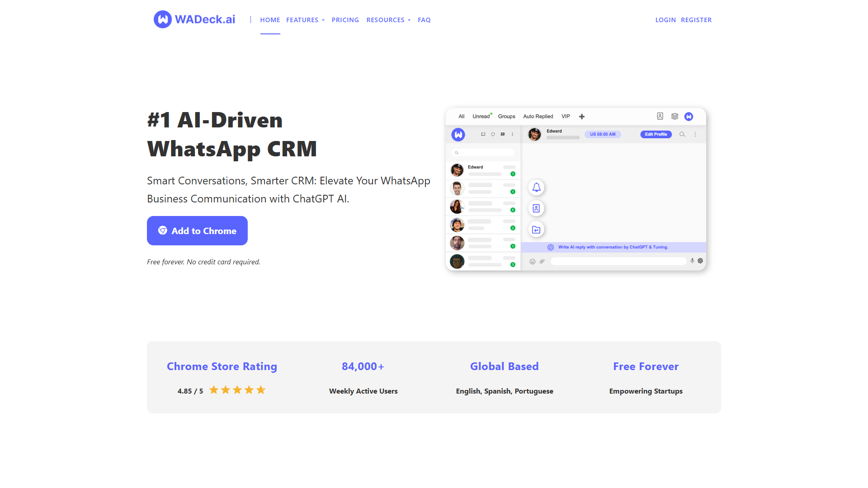Click the layers stack icon in preview
Viewport: 868px width, 488px height.
[675, 116]
